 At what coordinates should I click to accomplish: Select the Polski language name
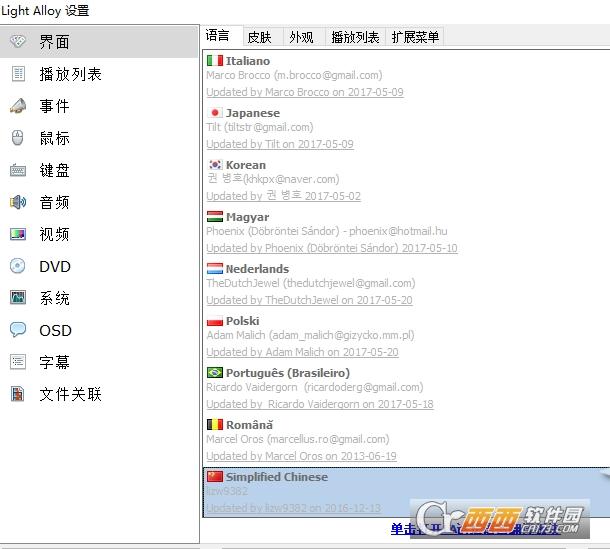[242, 321]
